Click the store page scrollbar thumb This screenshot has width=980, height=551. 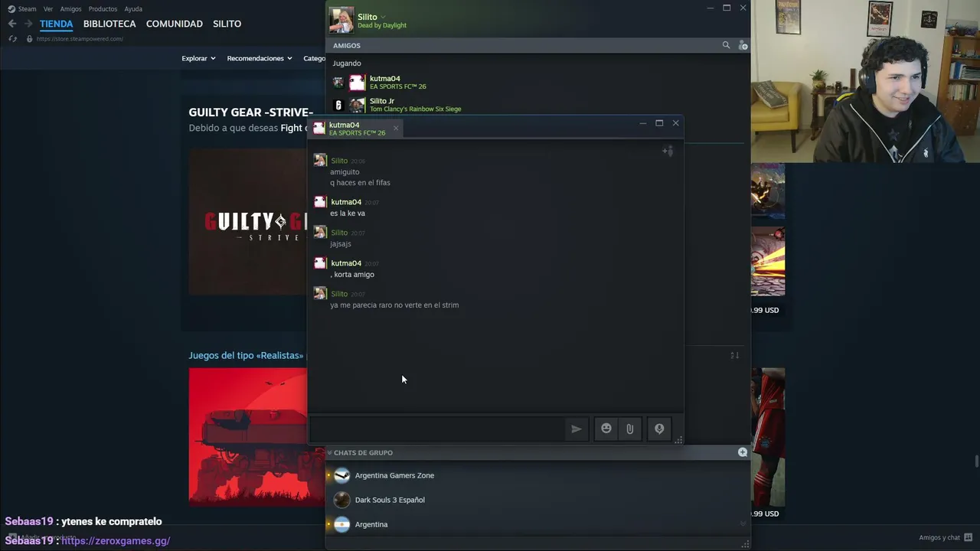tap(976, 461)
